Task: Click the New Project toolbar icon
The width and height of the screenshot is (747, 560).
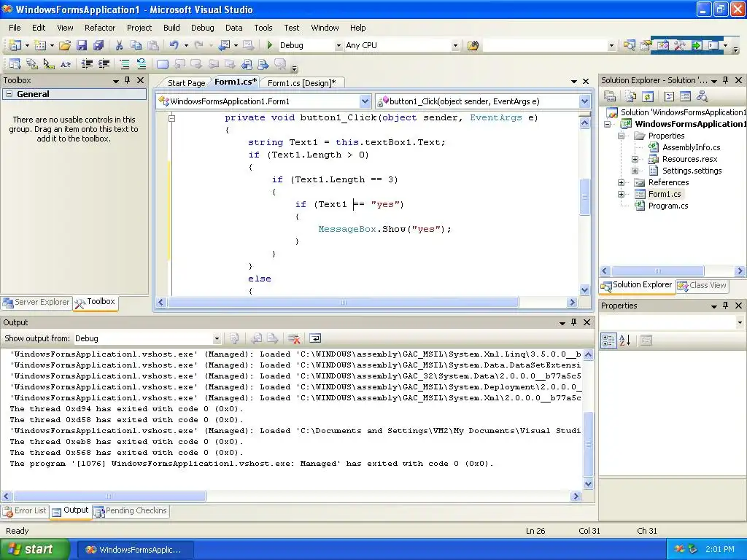Action: pos(15,45)
